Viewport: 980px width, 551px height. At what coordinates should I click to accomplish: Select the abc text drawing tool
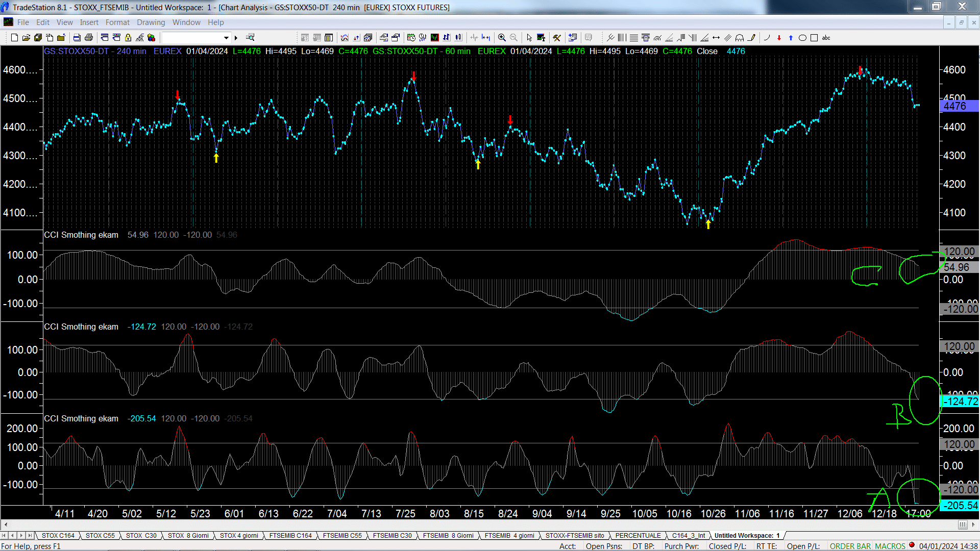click(826, 37)
